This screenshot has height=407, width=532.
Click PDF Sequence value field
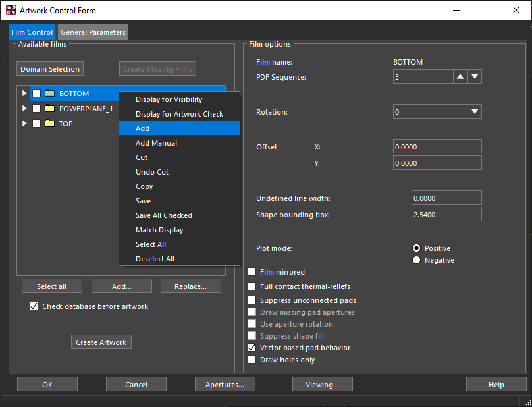[423, 76]
